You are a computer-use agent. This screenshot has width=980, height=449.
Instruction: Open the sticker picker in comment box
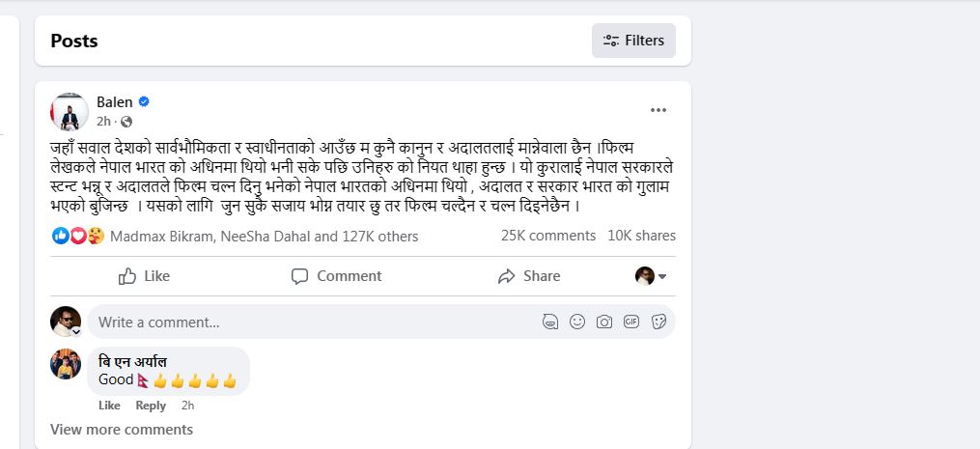[658, 322]
